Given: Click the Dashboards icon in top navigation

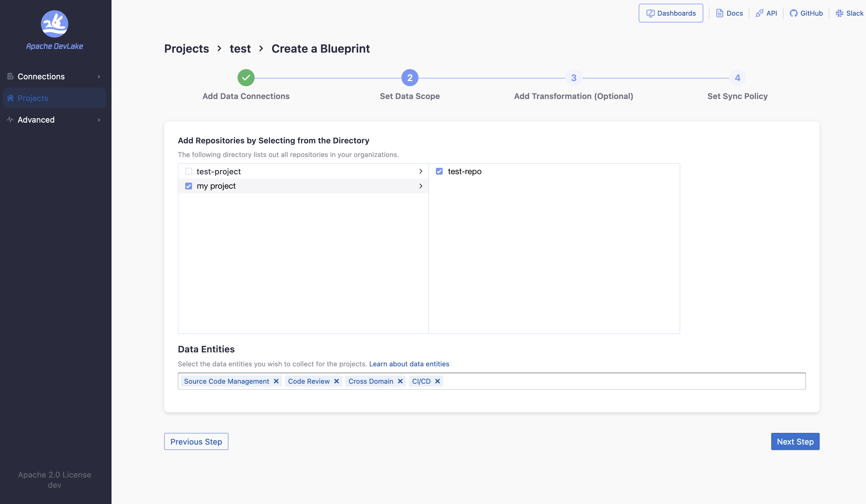Looking at the screenshot, I should (x=650, y=13).
